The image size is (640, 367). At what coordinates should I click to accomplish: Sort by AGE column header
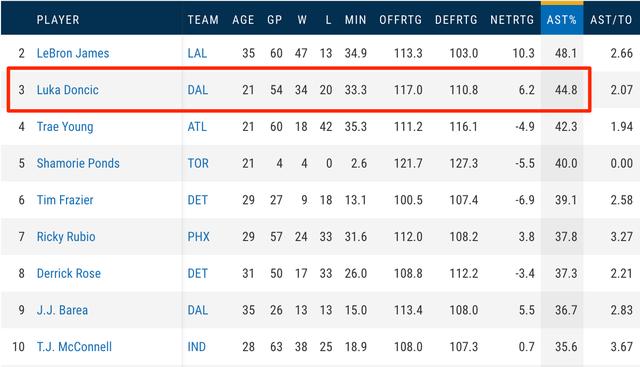coord(243,20)
